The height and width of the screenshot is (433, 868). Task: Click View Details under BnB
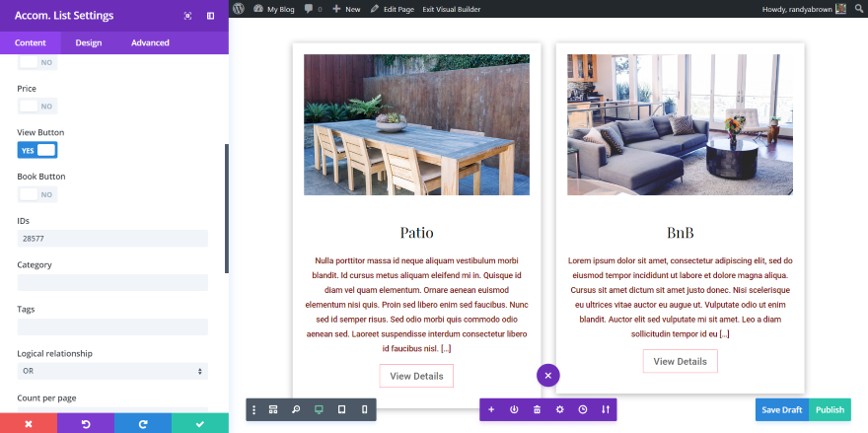[x=680, y=362]
